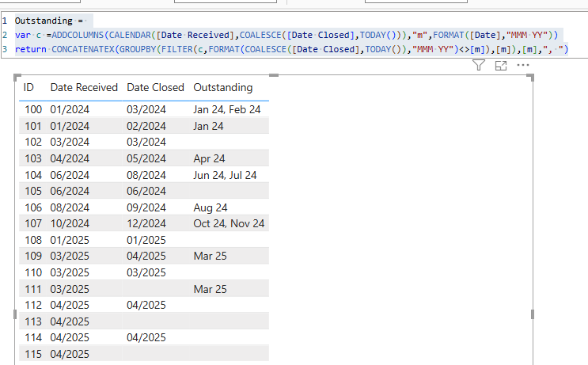Select Date Closed 09/2024 cell
The height and width of the screenshot is (365, 588).
(x=146, y=207)
